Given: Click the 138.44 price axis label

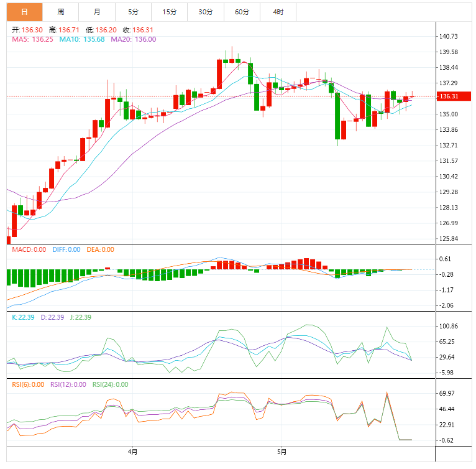Looking at the screenshot, I should coord(449,67).
